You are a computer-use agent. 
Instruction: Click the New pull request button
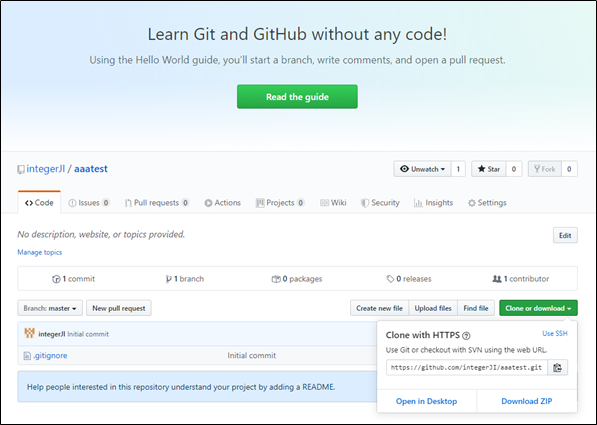(x=119, y=308)
